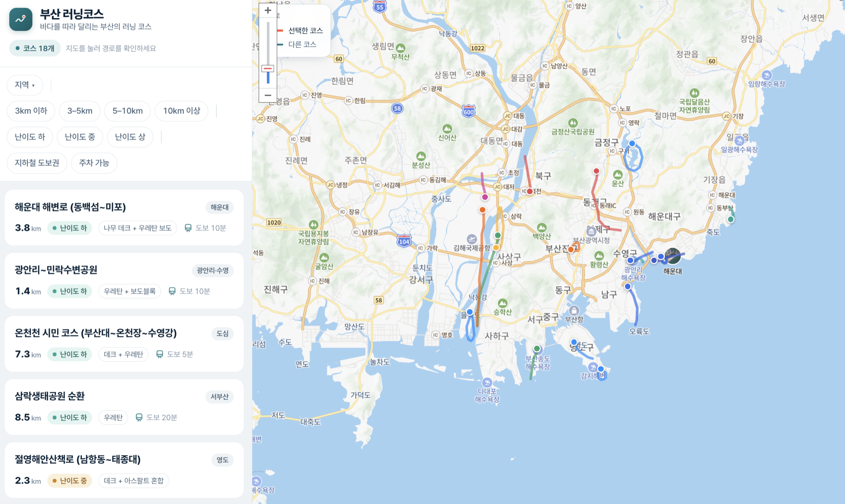Click the blue loop course marker near 금정구

click(x=632, y=144)
